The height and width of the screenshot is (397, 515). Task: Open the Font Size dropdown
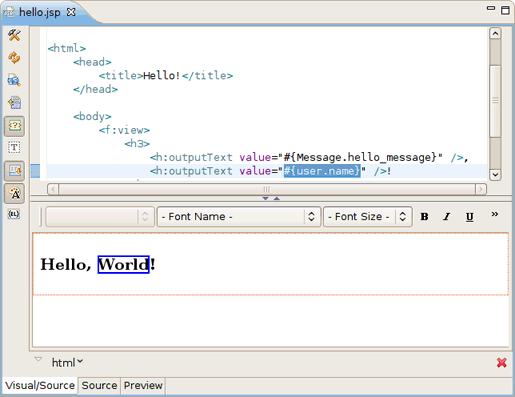368,217
